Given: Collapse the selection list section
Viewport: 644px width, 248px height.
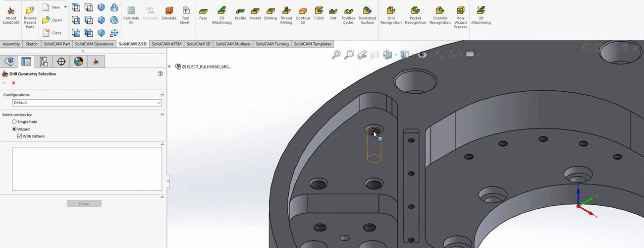Looking at the screenshot, I should [162, 144].
